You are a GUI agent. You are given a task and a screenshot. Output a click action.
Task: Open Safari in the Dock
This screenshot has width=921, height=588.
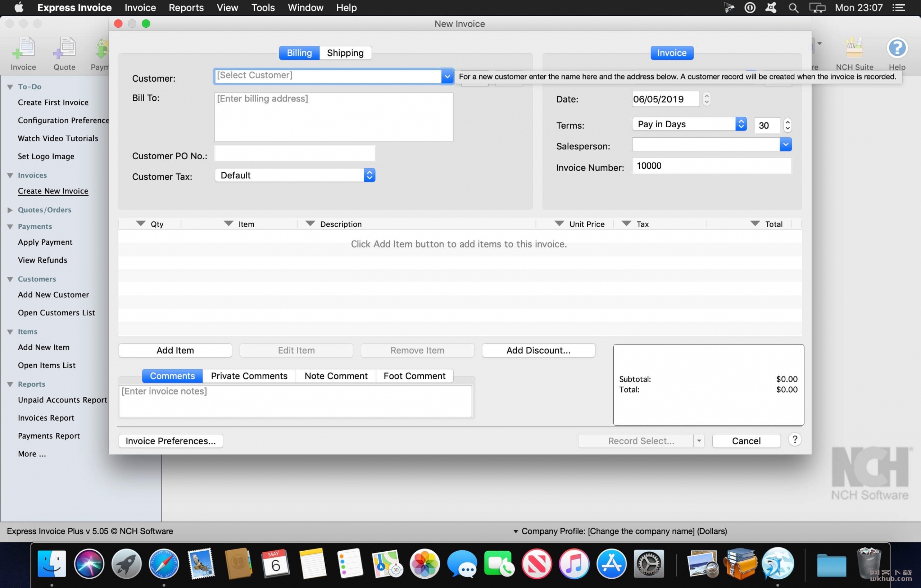(164, 564)
